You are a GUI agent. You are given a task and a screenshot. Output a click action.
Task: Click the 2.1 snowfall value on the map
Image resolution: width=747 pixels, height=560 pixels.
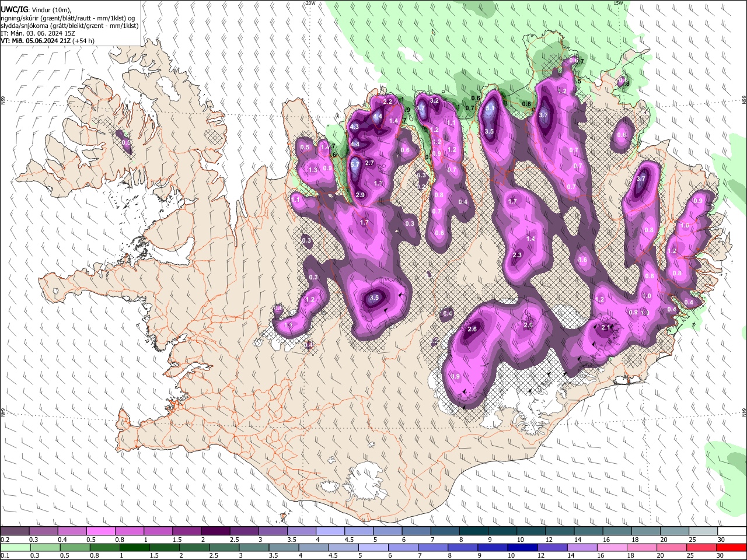606,327
